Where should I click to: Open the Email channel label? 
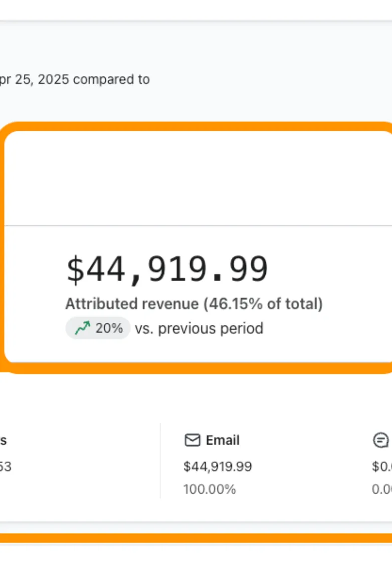coord(222,440)
